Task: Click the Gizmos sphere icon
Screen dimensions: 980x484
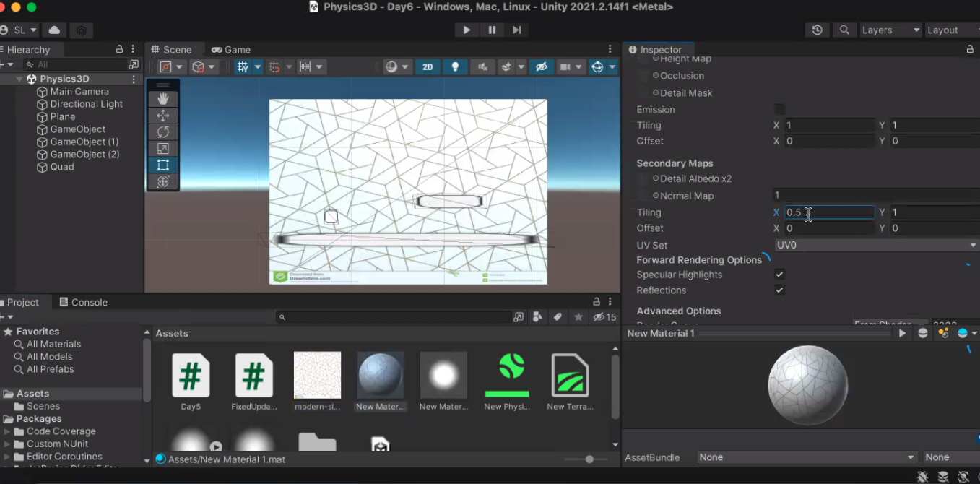Action: pos(597,66)
